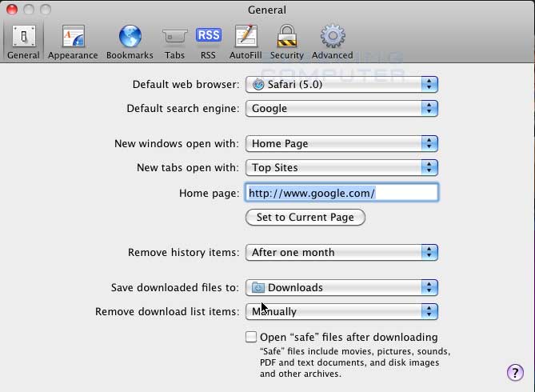
Task: Enable Open "safe" files after downloading
Action: coord(251,337)
